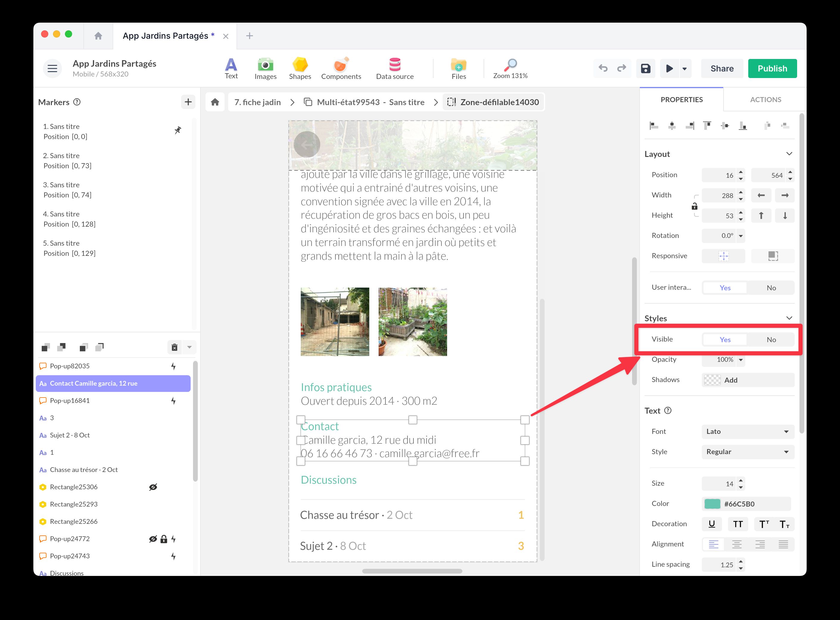The height and width of the screenshot is (620, 840).
Task: Set User interaction to No
Action: click(x=771, y=288)
